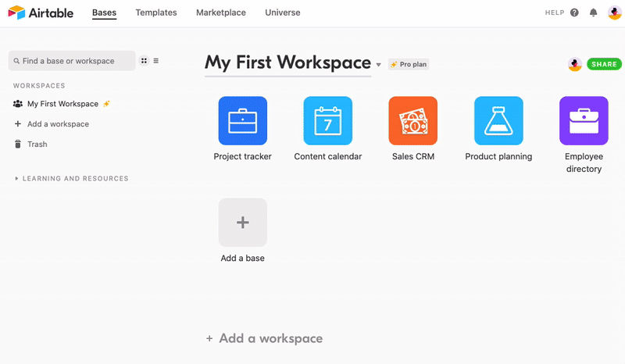Click the HELP text link
This screenshot has height=364, width=625.
(555, 12)
